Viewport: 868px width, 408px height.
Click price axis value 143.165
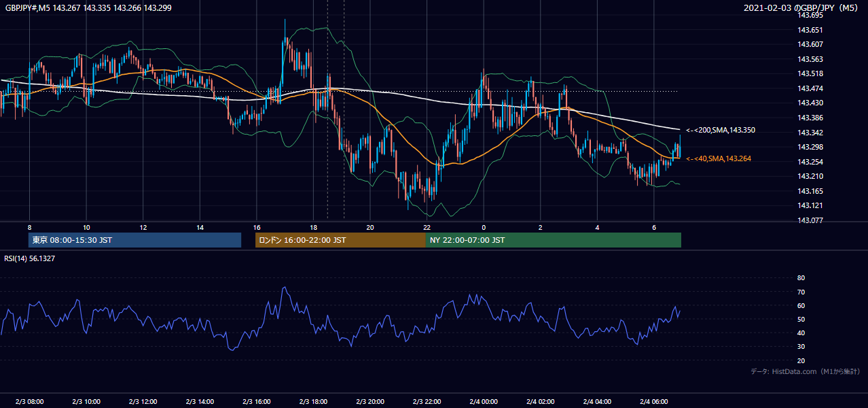[811, 191]
